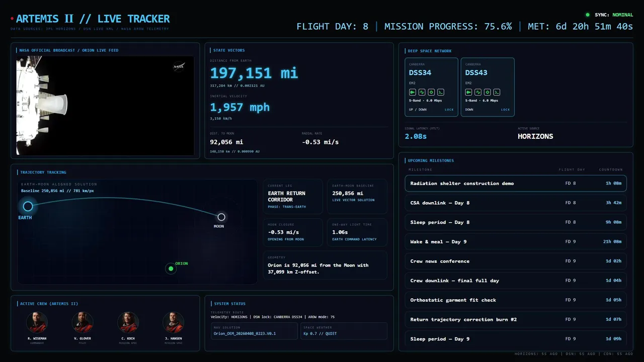The height and width of the screenshot is (362, 644).
Task: Click the red live dot beside Artemis II title
Action: click(12, 19)
